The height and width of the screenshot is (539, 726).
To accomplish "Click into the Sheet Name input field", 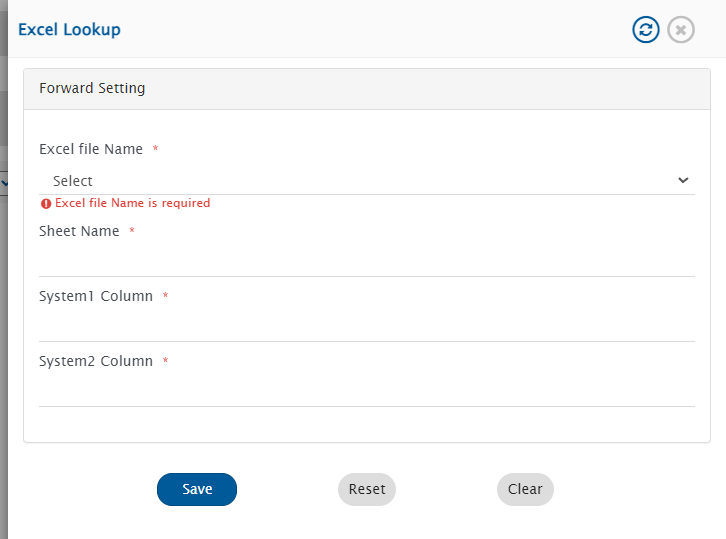I will (366, 261).
